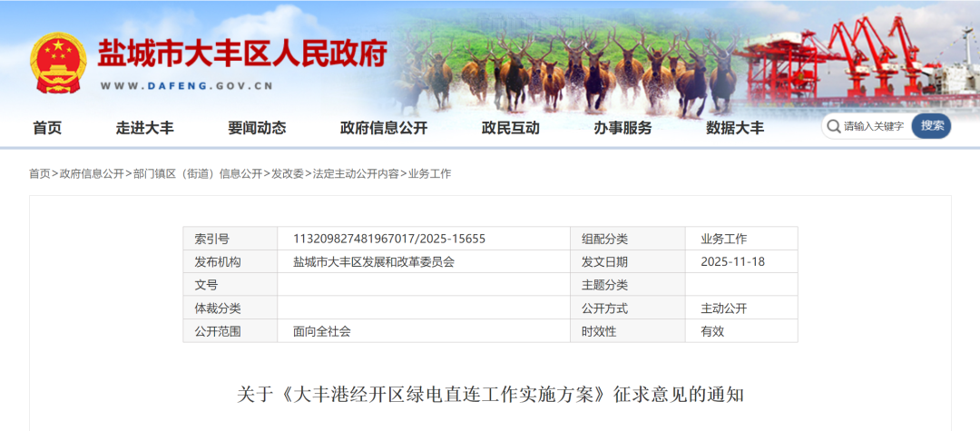980x431 pixels.
Task: Go to 走进大丰 in navigation bar
Action: (144, 128)
